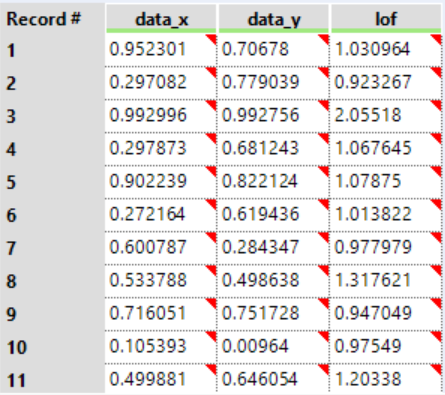The height and width of the screenshot is (395, 445).
Task: Click the cell containing 0.822124
Action: [273, 182]
